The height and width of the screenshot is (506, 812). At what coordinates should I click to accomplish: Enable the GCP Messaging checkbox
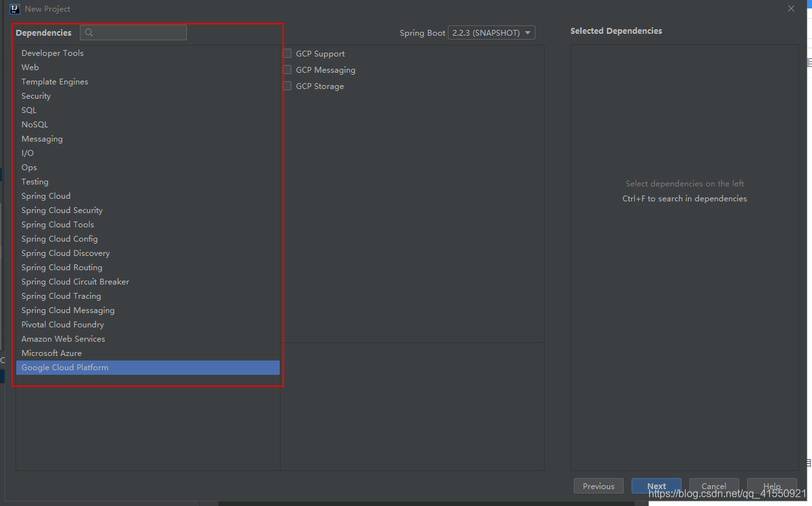coord(287,70)
